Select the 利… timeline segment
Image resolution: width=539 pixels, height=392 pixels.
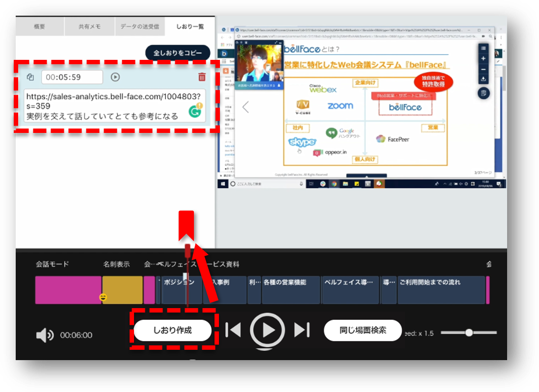[254, 290]
